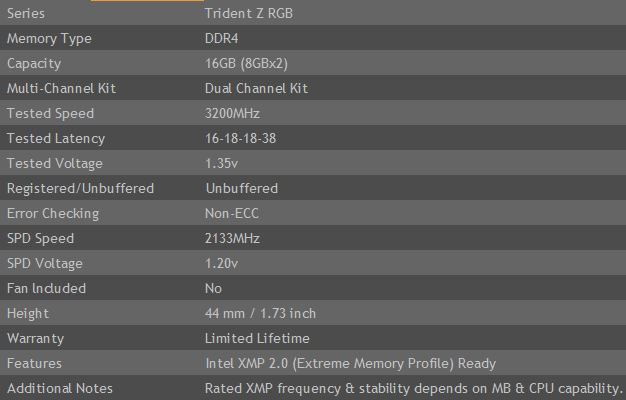Viewport: 626px width, 400px height.
Task: Click the 16-18-18-38 latency value
Action: (x=240, y=139)
